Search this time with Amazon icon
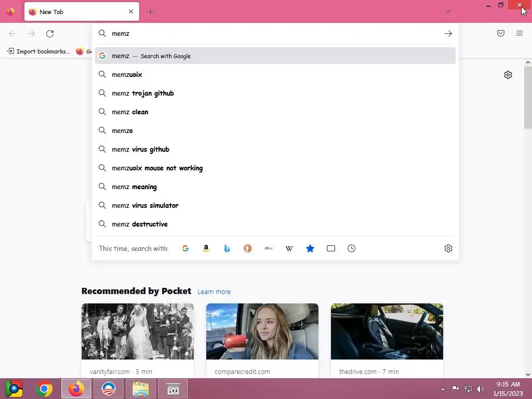This screenshot has width=532, height=399. click(206, 248)
